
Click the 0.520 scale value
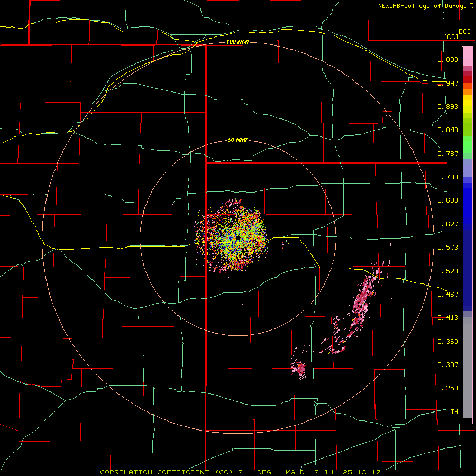coord(448,271)
